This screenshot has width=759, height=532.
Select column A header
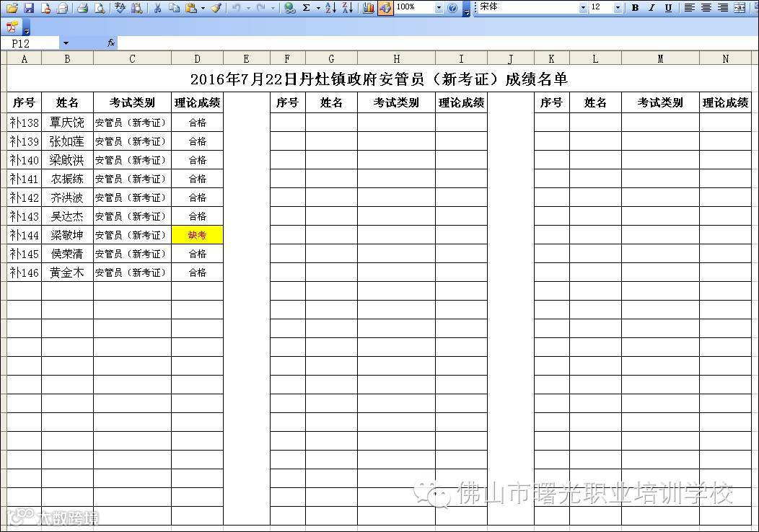(25, 59)
